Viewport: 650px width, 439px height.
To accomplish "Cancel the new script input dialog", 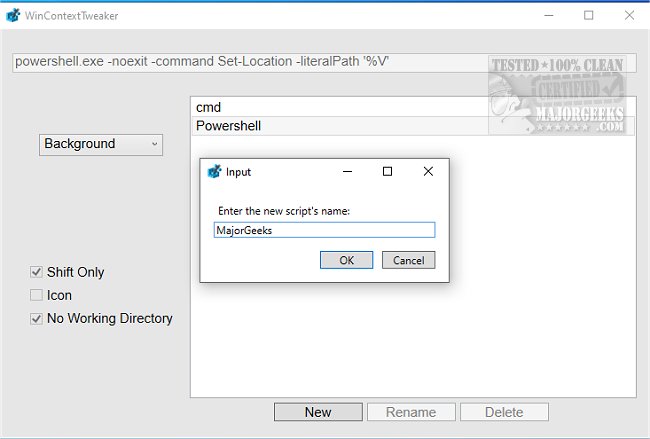I will pos(408,260).
